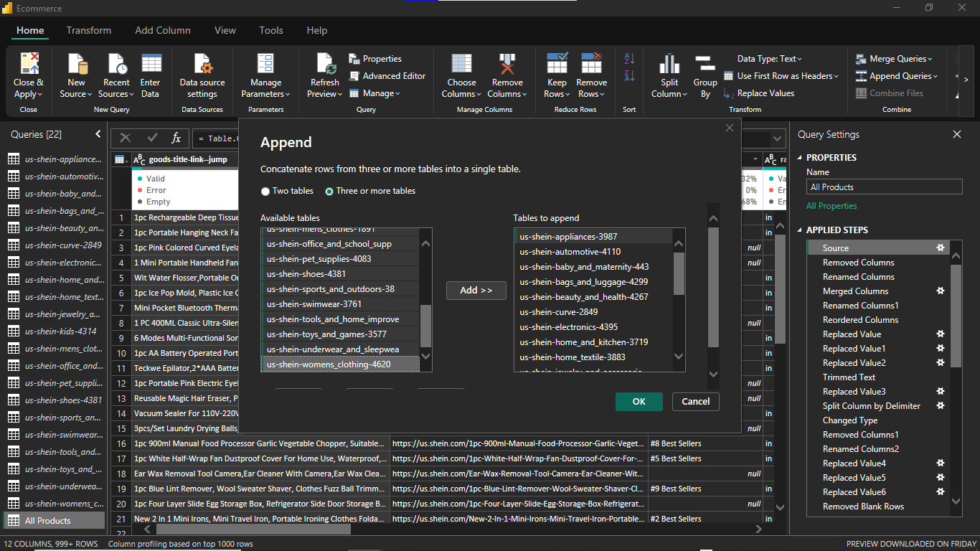Collapse the APPLIED STEPS section

pyautogui.click(x=800, y=230)
